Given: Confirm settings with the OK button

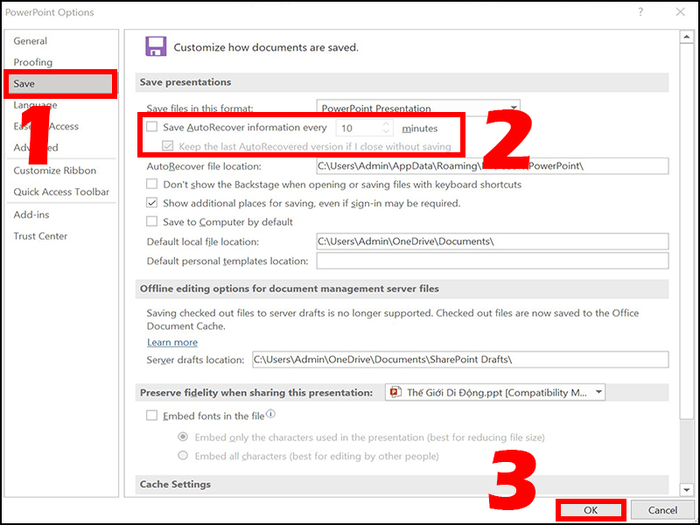Looking at the screenshot, I should [590, 510].
